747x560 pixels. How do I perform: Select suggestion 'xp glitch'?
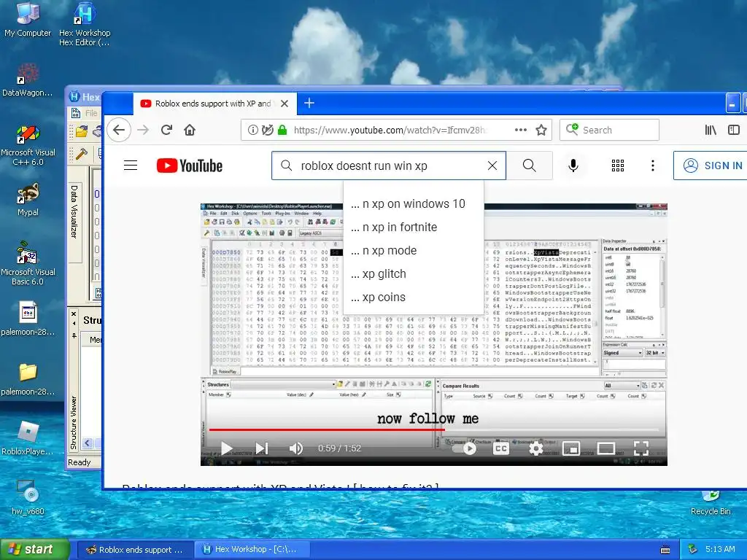pos(413,274)
